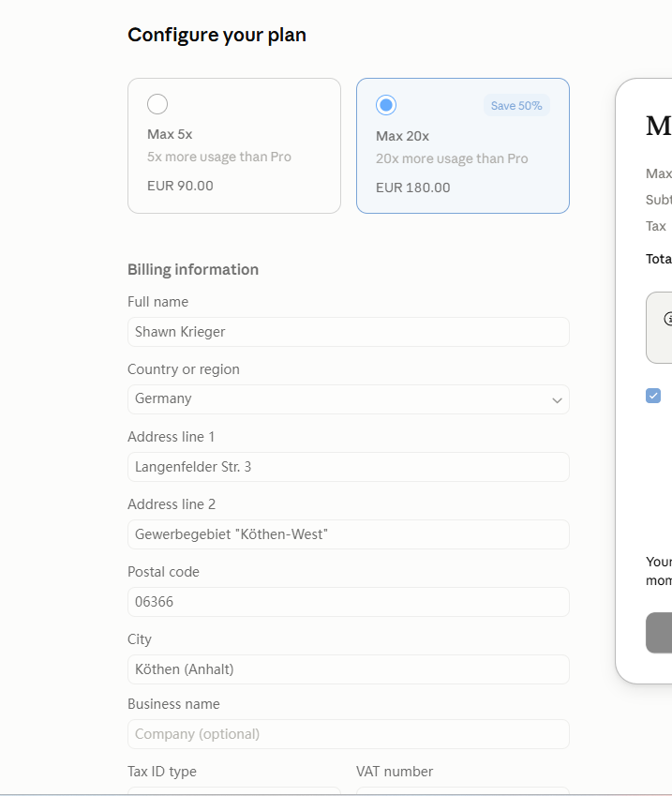Click the Postal code field 06366
Viewport: 672px width, 796px height.
[348, 602]
